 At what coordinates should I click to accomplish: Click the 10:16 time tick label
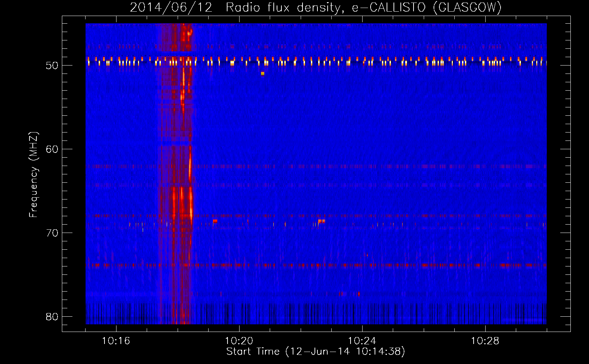116,341
